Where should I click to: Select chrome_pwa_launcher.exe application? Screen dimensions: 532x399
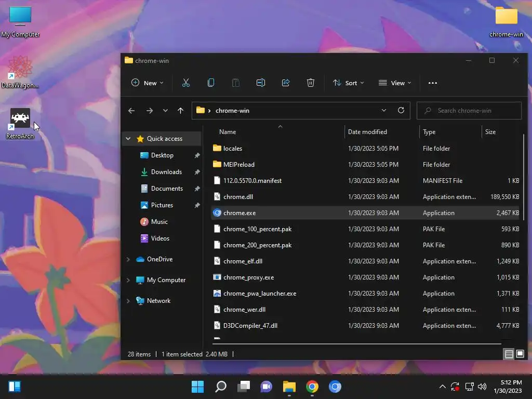pos(366,294)
